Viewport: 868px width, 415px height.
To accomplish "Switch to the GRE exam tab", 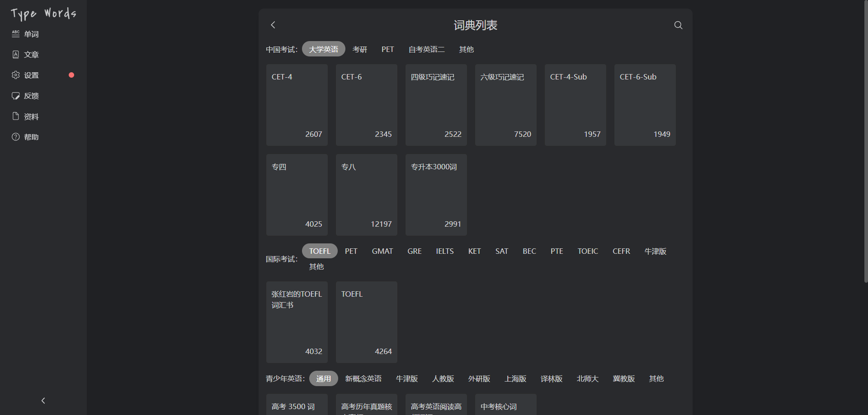I will [414, 251].
